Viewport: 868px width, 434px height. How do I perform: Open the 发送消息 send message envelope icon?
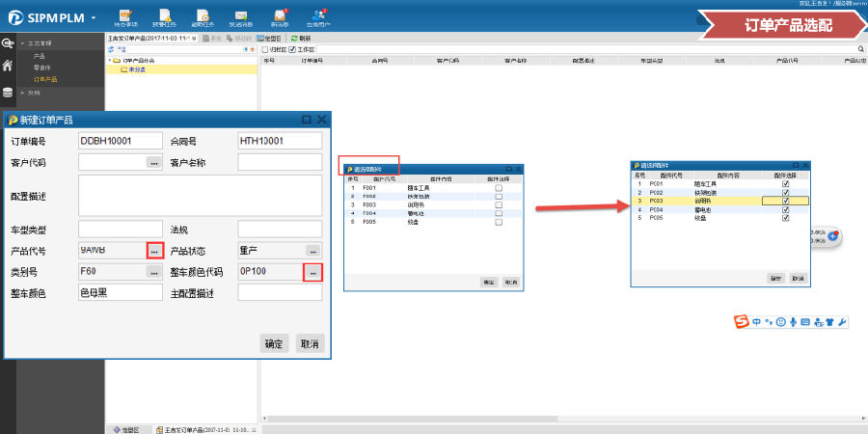[241, 16]
